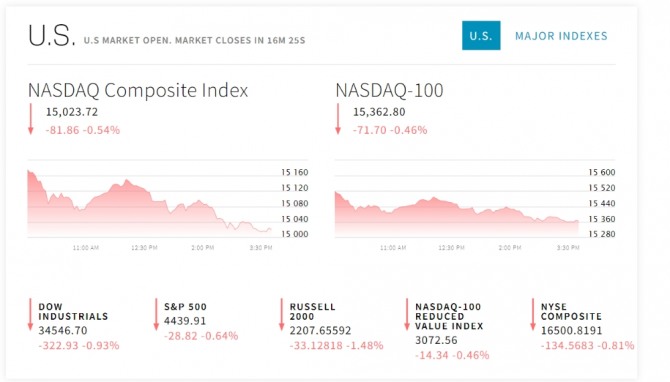Click the NASDAQ Composite Index down arrow
670x382 pixels.
[x=31, y=119]
